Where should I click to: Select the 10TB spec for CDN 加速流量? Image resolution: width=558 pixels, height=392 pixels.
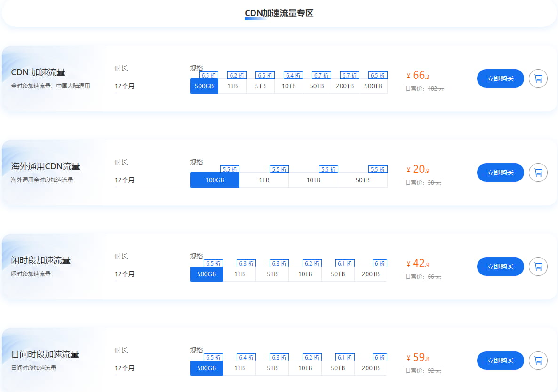point(289,86)
